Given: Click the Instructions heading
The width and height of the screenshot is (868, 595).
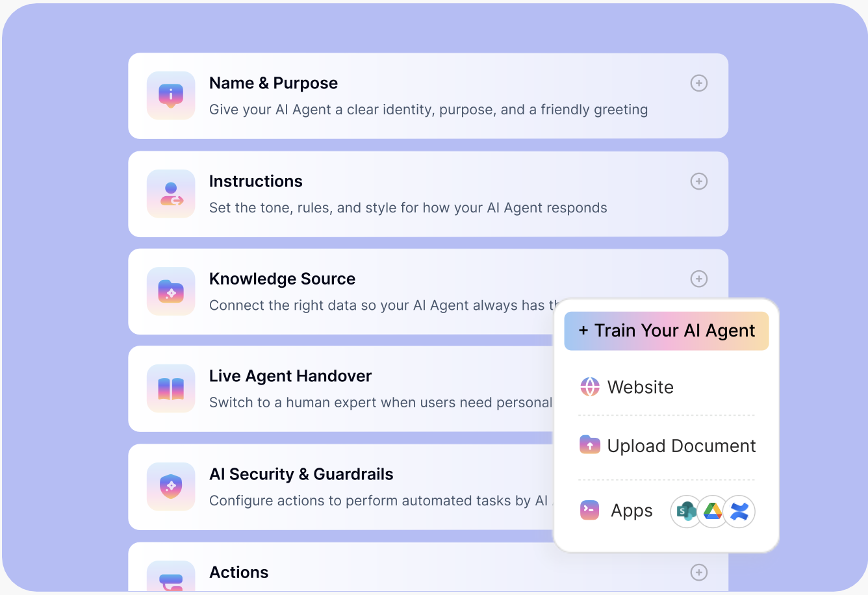Looking at the screenshot, I should pos(256,181).
